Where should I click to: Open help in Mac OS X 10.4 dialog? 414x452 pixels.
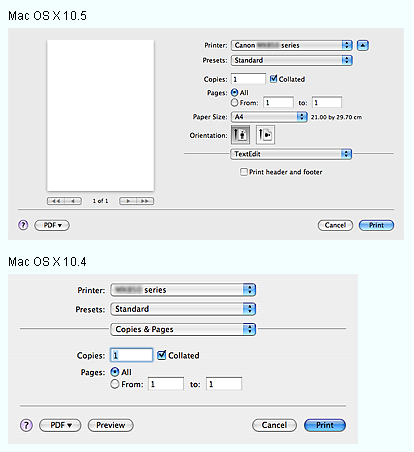point(26,425)
